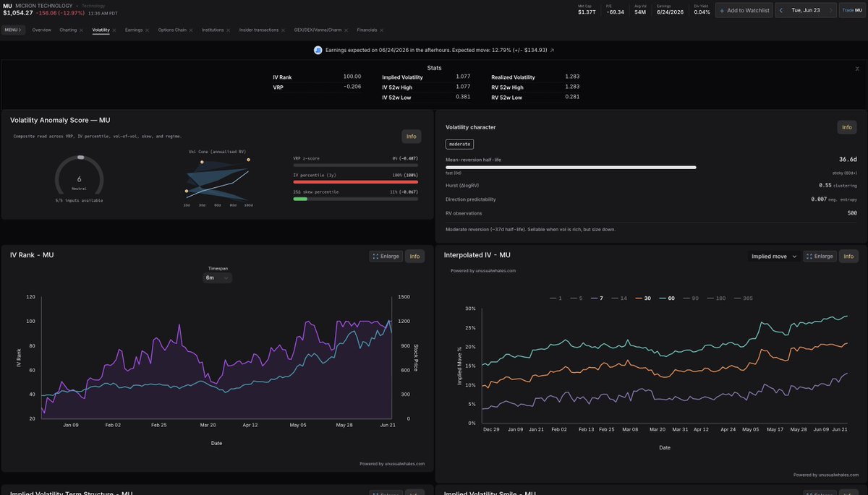Click the blue earnings calendar icon in banner
This screenshot has height=495, width=868.
pos(318,50)
